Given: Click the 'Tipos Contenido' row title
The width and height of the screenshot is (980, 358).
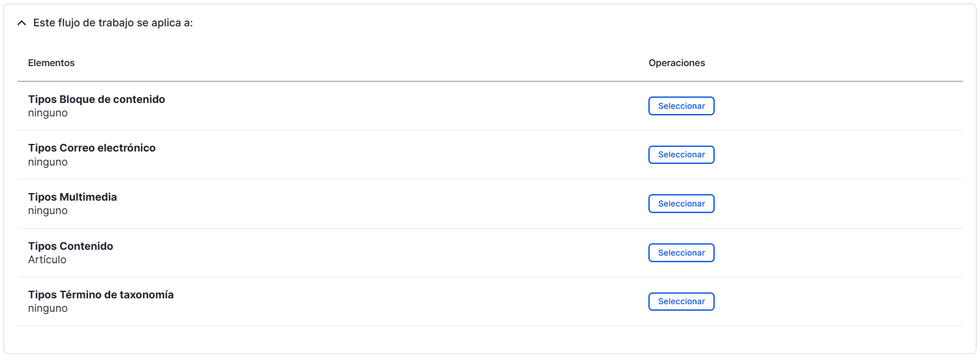Looking at the screenshot, I should pos(71,246).
